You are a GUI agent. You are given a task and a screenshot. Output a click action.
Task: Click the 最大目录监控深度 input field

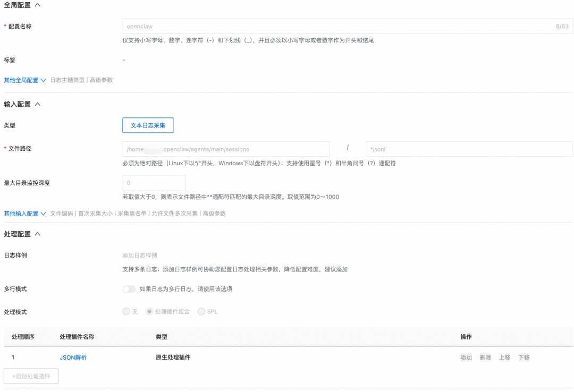coord(154,182)
